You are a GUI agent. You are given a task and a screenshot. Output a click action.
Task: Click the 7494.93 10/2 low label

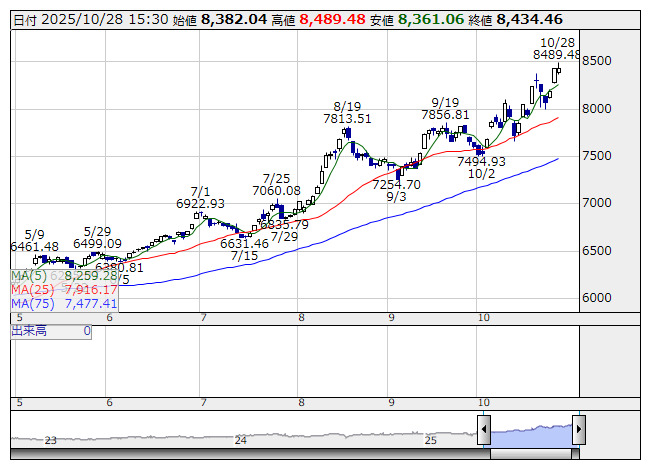point(481,167)
